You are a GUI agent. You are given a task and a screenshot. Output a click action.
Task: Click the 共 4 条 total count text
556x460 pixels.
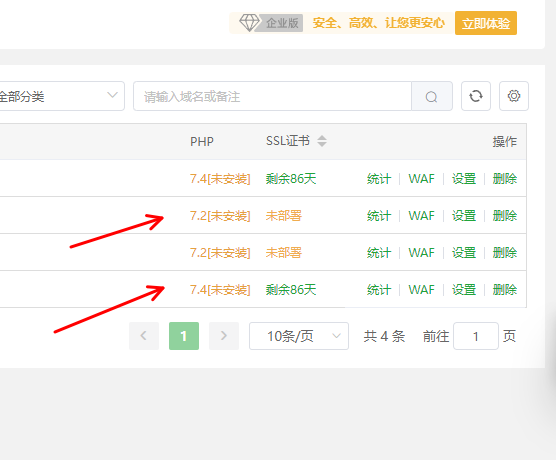pos(384,336)
